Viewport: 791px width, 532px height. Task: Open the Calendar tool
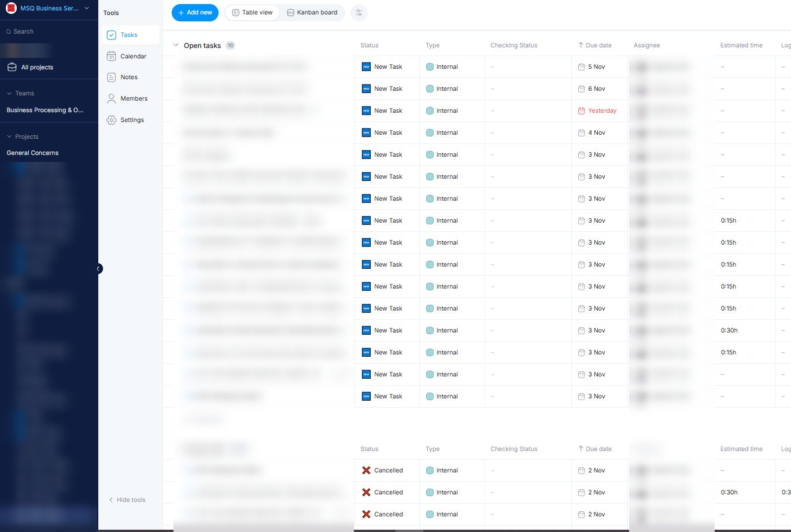tap(130, 56)
